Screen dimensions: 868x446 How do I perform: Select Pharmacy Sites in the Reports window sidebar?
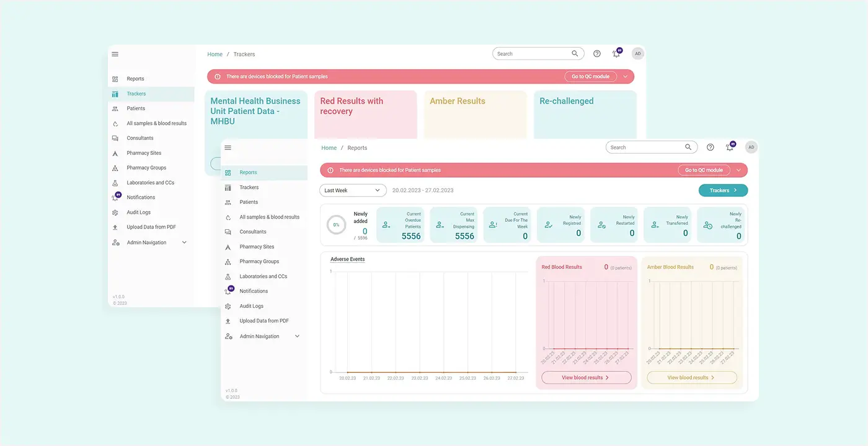(257, 247)
